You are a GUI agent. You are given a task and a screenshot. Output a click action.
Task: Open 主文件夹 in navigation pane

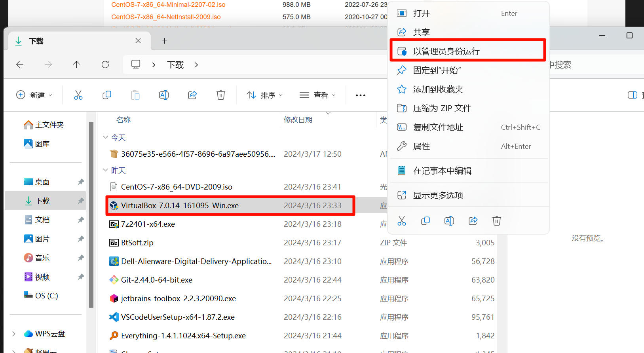(44, 125)
